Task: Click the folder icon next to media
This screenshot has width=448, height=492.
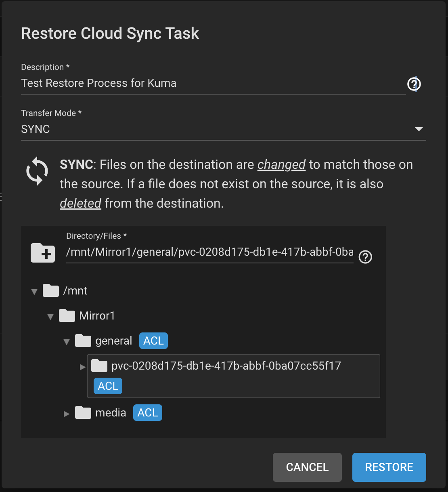Action: pos(83,412)
